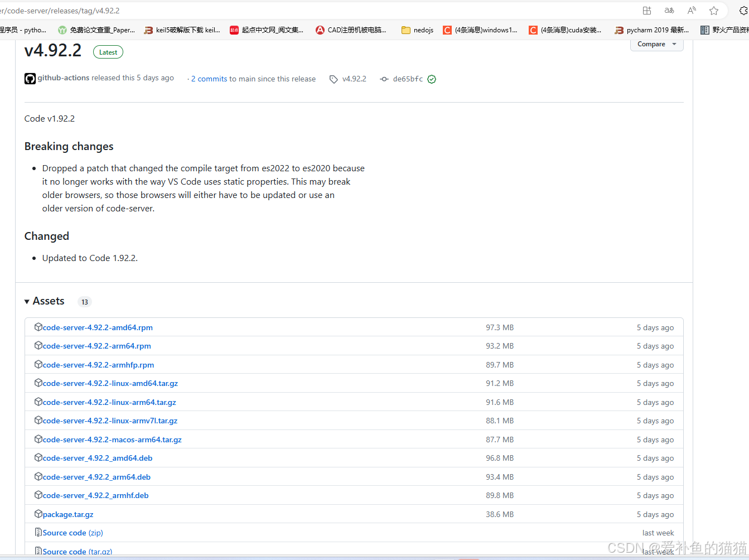
Task: Click the 97.3 MB file size text
Action: click(x=500, y=327)
